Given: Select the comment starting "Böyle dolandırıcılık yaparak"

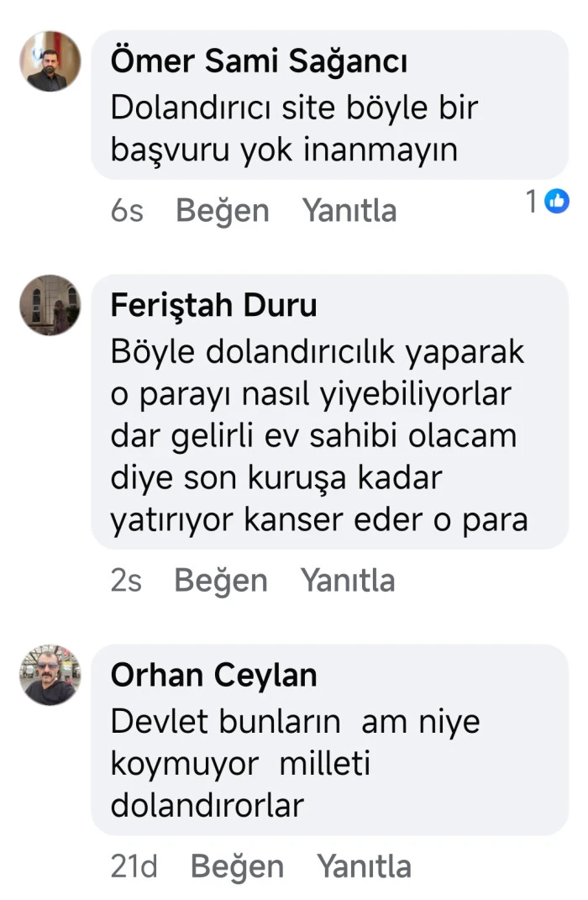Looking at the screenshot, I should (319, 436).
